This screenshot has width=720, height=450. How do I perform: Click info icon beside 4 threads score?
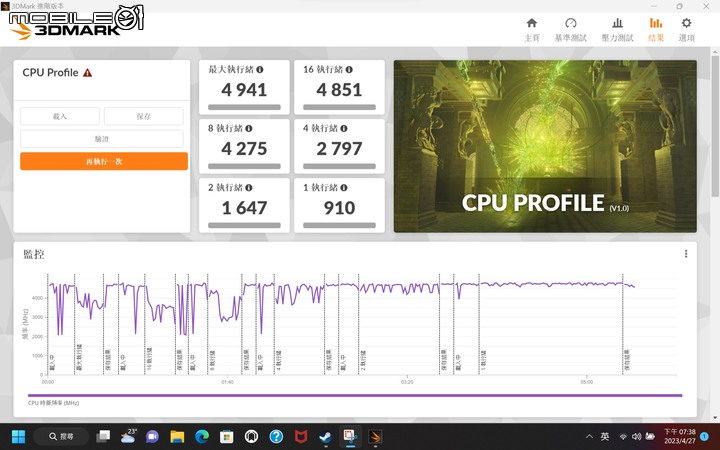[x=344, y=128]
